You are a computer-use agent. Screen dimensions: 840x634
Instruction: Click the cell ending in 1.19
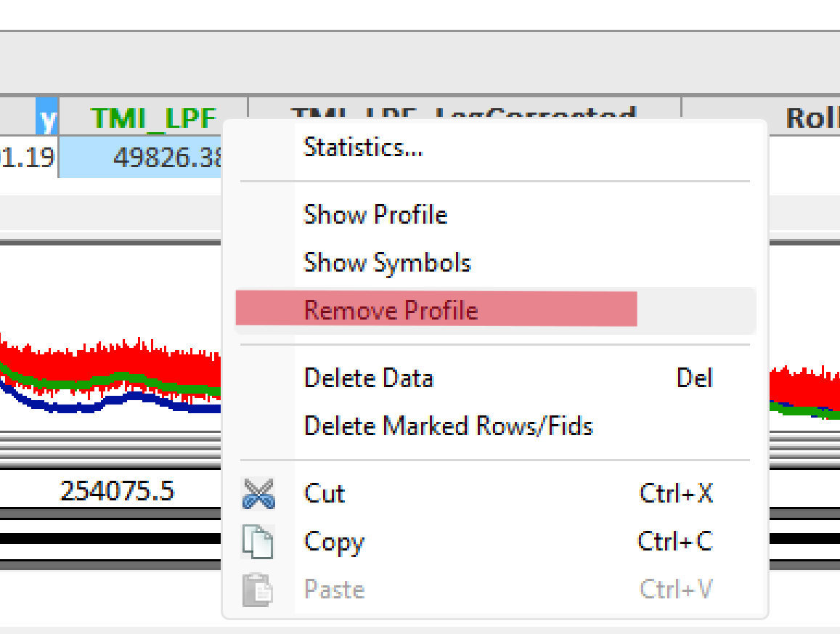click(x=29, y=158)
